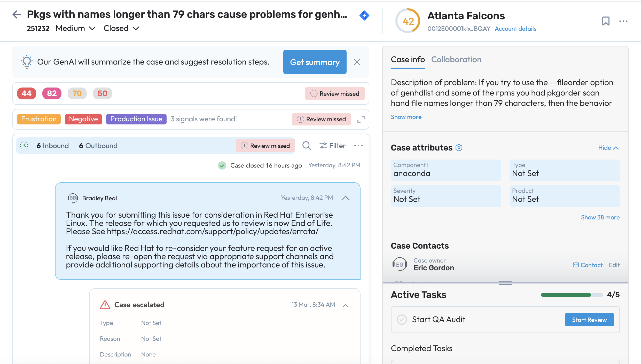This screenshot has height=364, width=641.
Task: Select the 6 Outbound tab
Action: click(98, 146)
